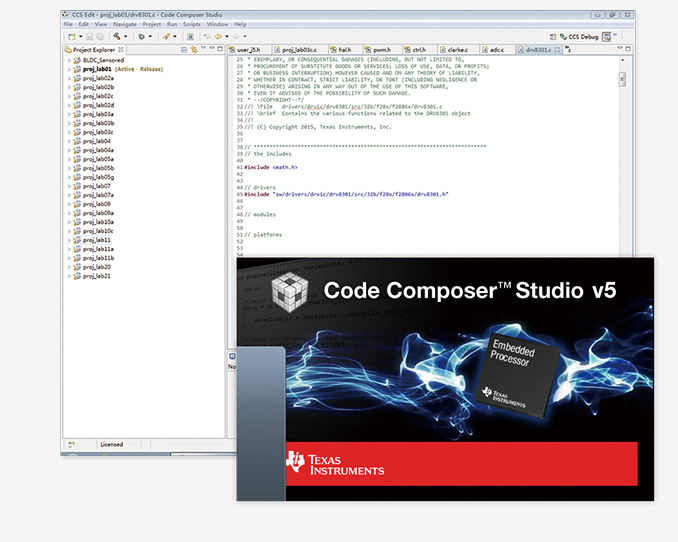Click the #include <math.h> code line
The image size is (678, 542).
pos(271,167)
